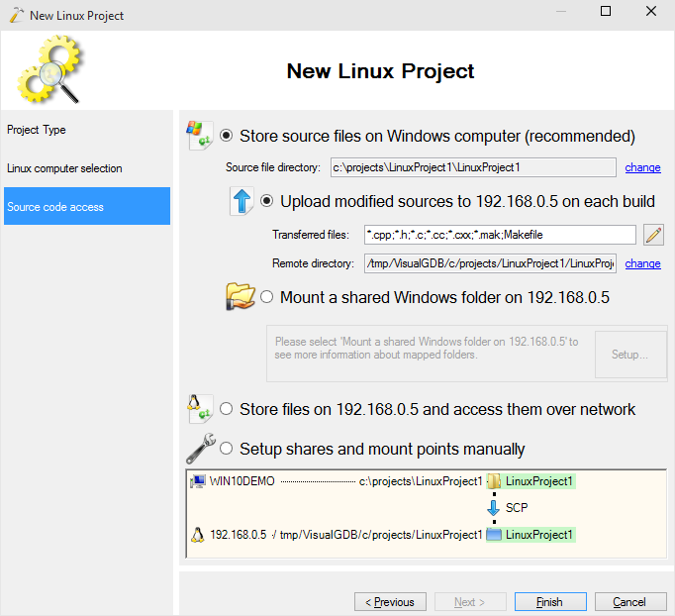Viewport: 675px width, 616px height.
Task: Click the Linux penguin file icon
Action: click(199, 408)
